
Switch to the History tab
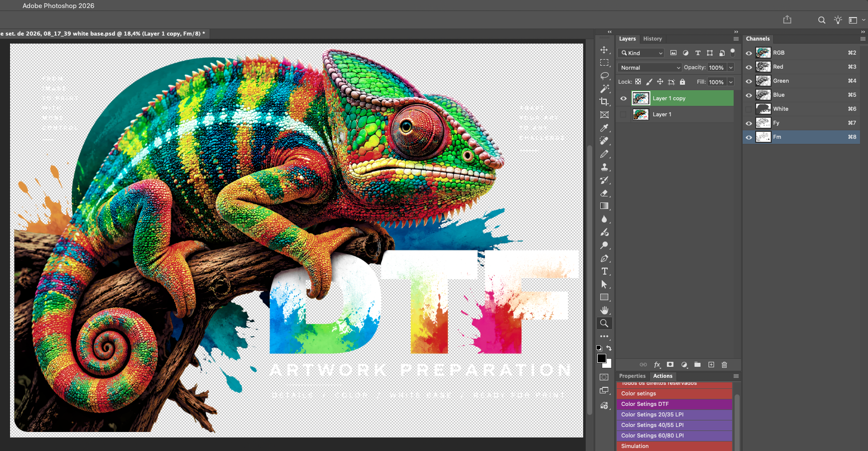coord(652,39)
